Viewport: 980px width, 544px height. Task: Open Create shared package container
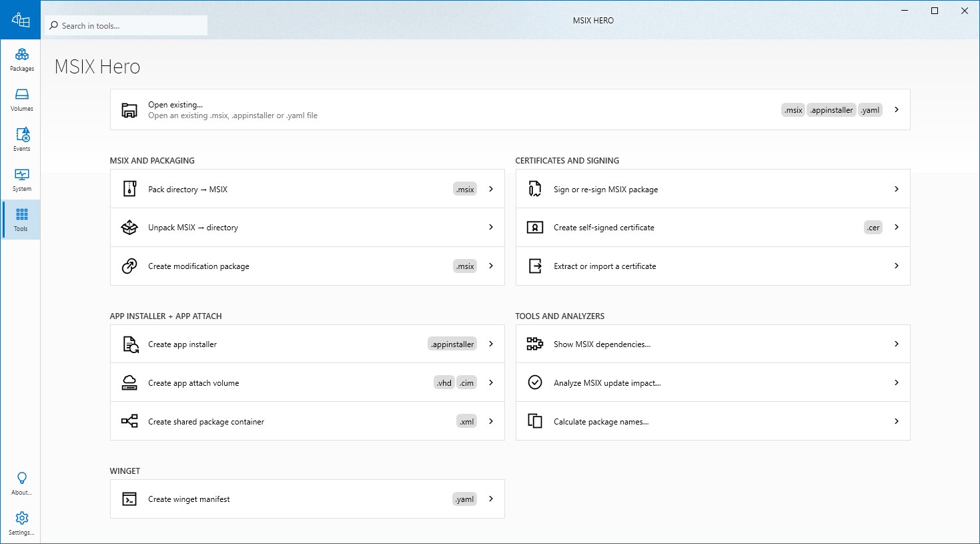[x=206, y=422]
